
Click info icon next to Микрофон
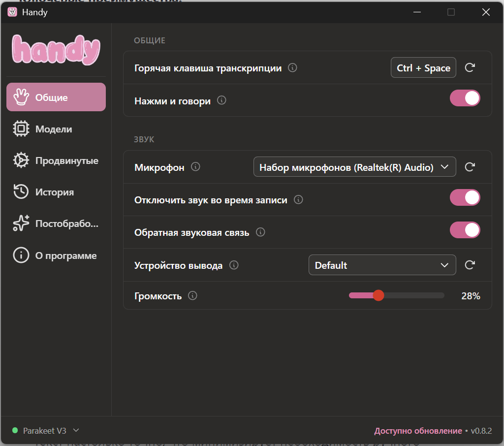[x=195, y=167]
